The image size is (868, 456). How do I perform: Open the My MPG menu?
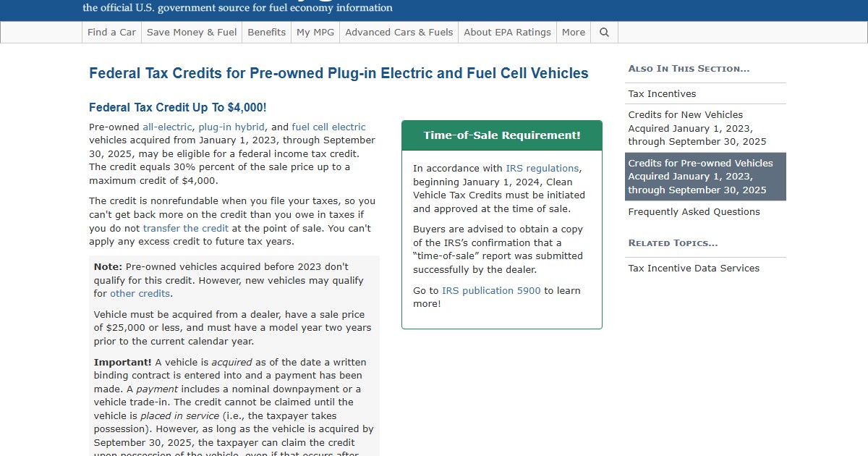315,33
